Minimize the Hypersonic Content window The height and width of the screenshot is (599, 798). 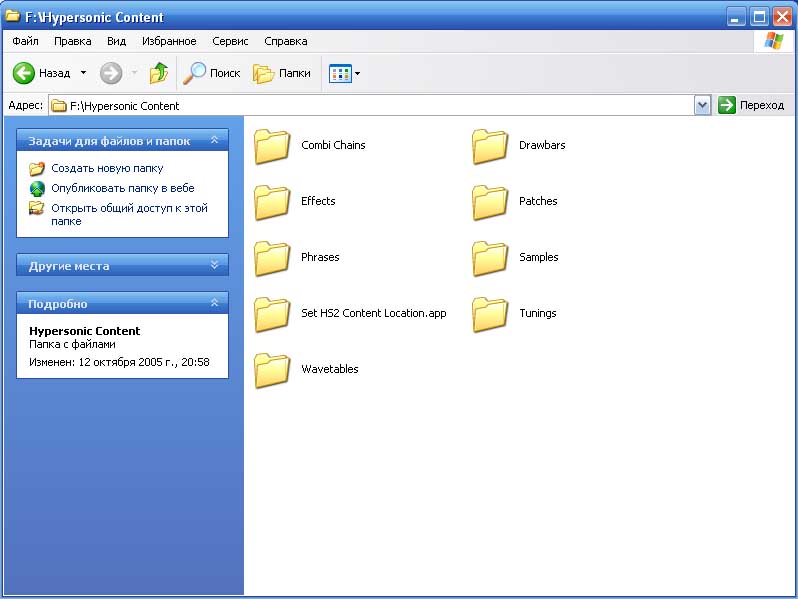[x=734, y=17]
